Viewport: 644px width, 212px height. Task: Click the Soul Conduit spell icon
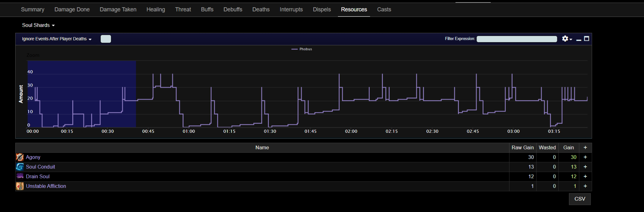(20, 167)
